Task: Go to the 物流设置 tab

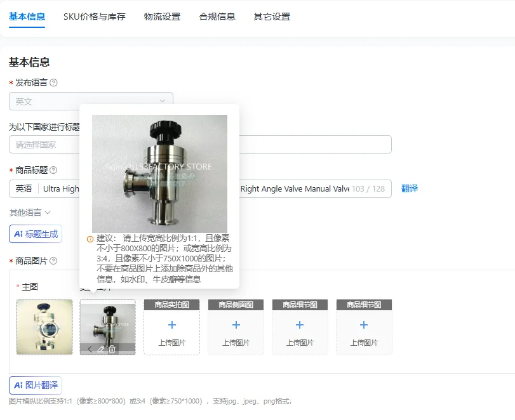Action: tap(162, 16)
